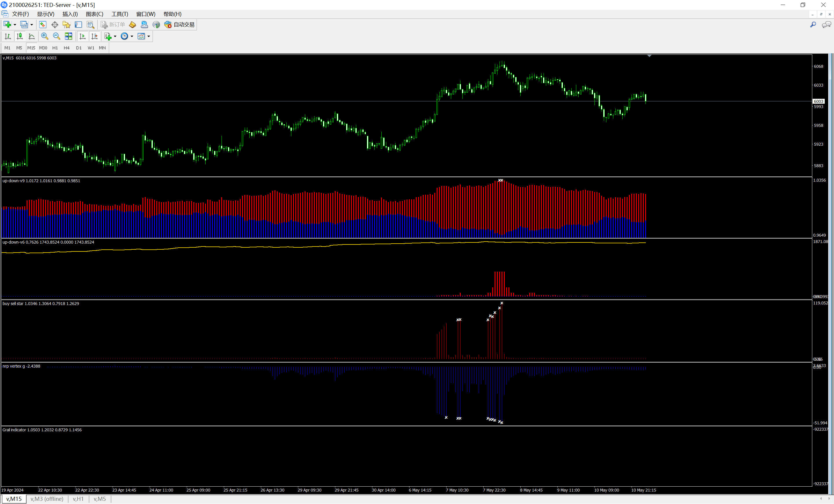Screen dimensions: 834x504
Task: Switch to the v,H1 chart tab
Action: [78, 498]
